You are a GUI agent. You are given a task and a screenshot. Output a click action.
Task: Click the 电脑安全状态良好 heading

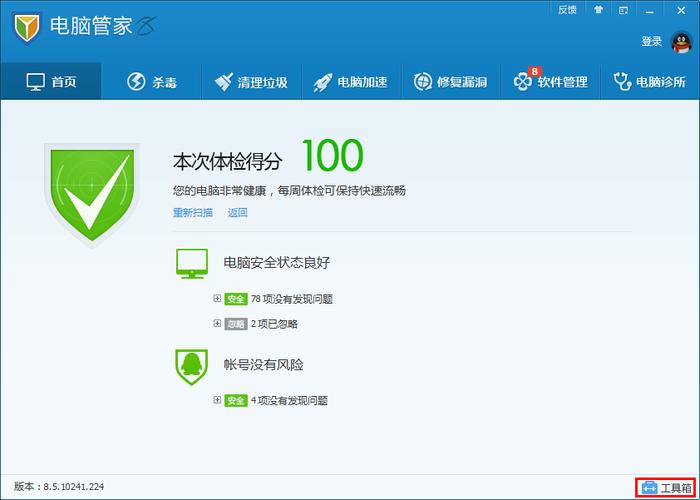pyautogui.click(x=277, y=262)
